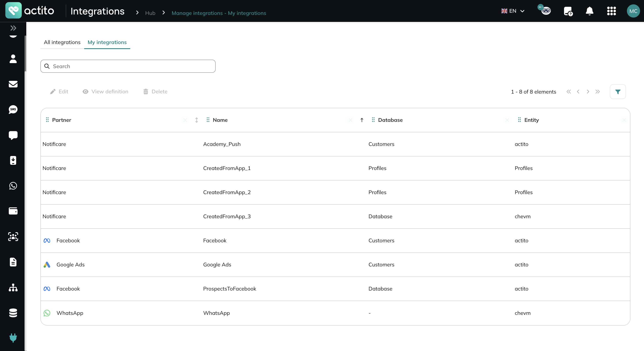The height and width of the screenshot is (351, 644).
Task: Open the wallet icon in sidebar
Action: coord(13,211)
